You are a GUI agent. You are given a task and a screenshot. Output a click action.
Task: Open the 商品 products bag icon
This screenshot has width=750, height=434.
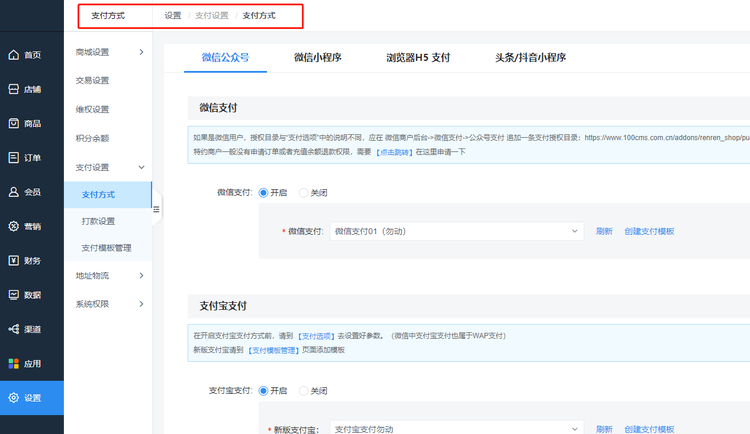[14, 123]
